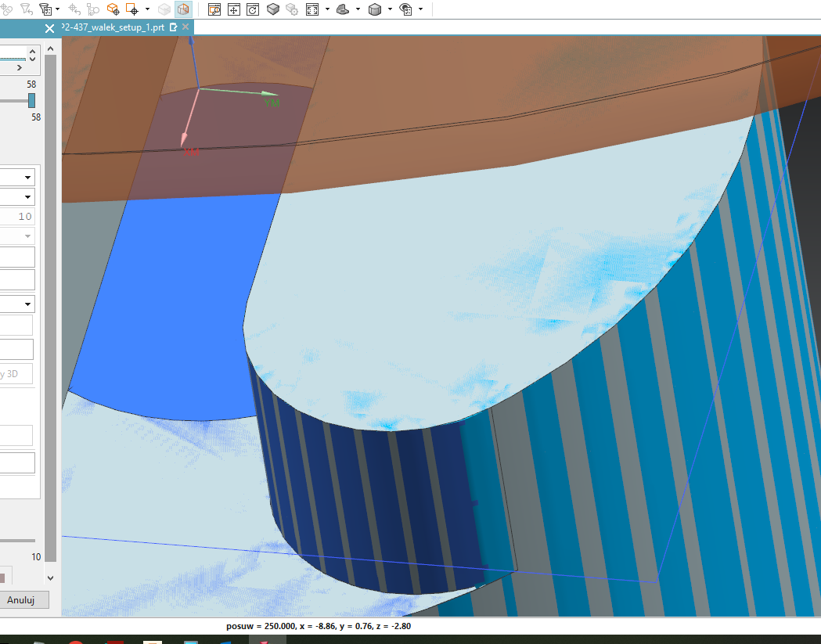
Task: Click the shaded grey cube icon
Action: coord(273,9)
